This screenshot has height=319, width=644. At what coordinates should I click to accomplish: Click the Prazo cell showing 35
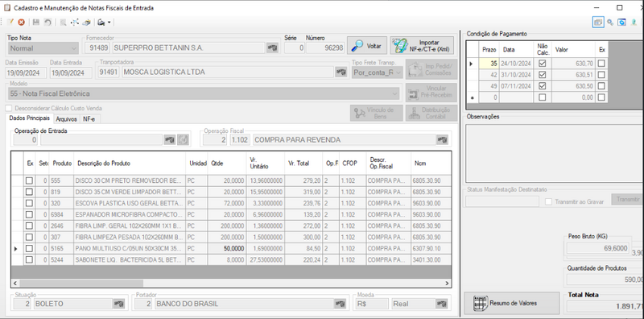pos(489,64)
